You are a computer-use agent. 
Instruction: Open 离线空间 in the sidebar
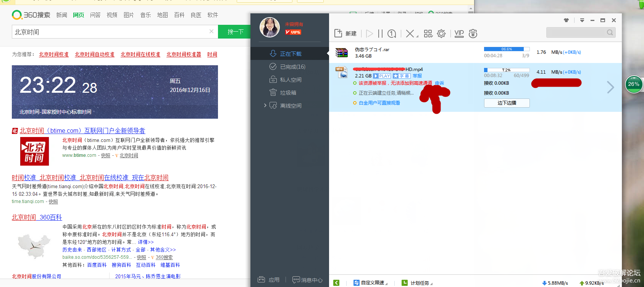291,106
